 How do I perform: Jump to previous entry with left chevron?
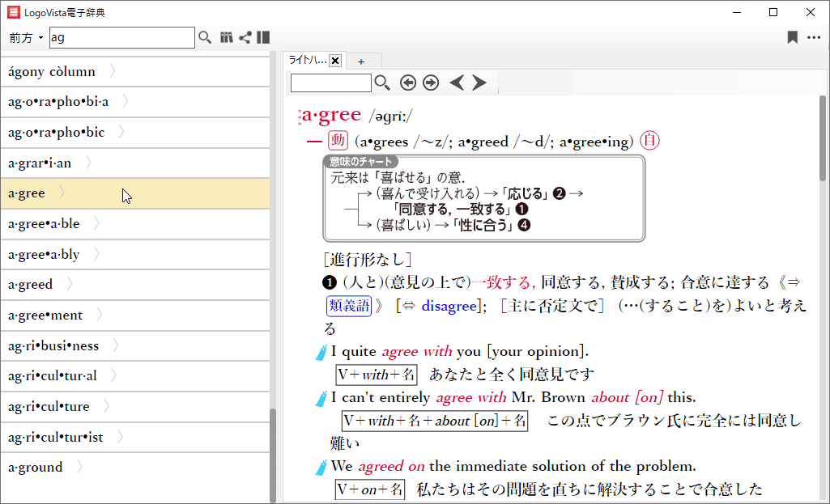coord(457,83)
